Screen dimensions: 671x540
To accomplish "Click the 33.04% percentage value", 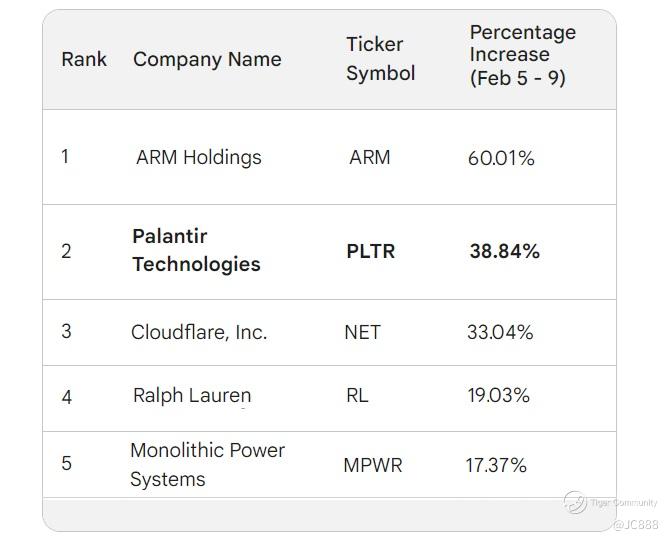I will point(500,332).
